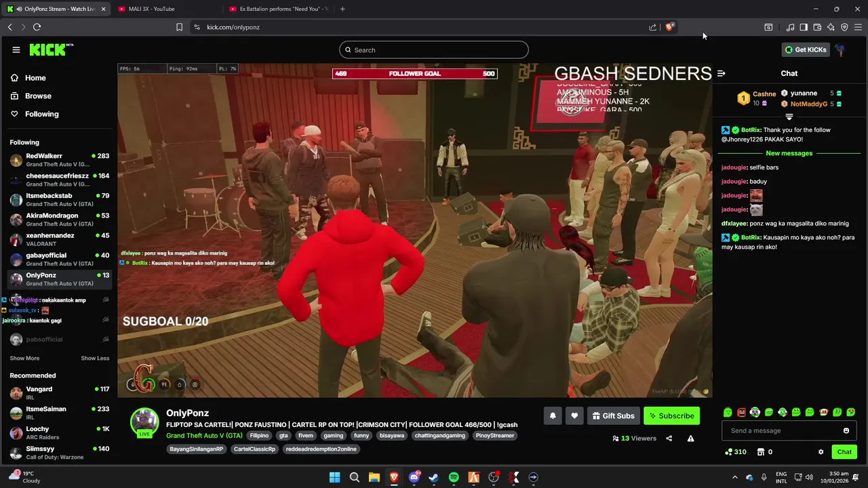Click jadougie username in selfie bars message
The image size is (868, 488).
click(x=734, y=167)
